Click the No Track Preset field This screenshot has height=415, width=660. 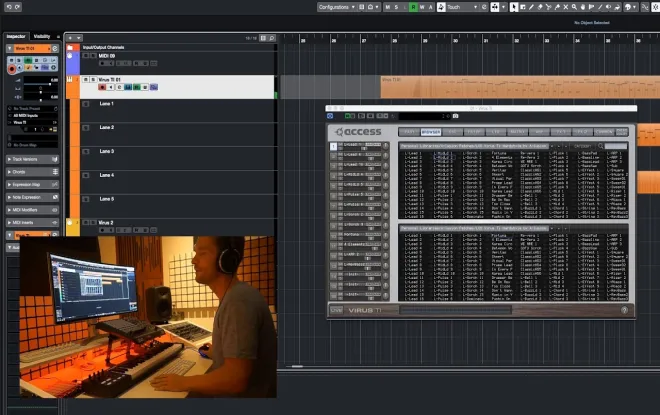[33, 109]
